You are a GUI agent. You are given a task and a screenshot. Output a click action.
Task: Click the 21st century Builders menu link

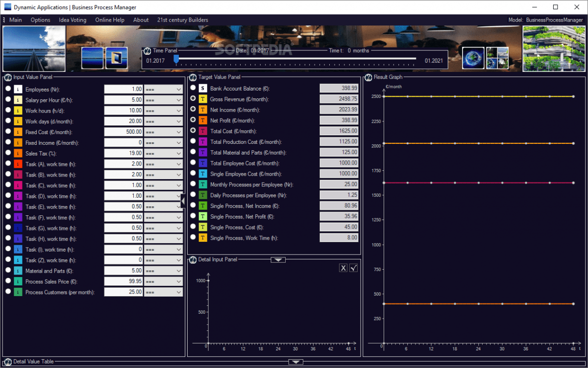tap(182, 20)
